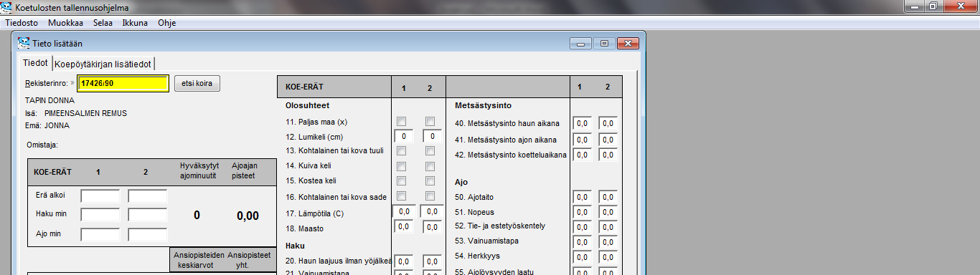Open the Ikkuna menu
The image size is (980, 275).
point(135,23)
